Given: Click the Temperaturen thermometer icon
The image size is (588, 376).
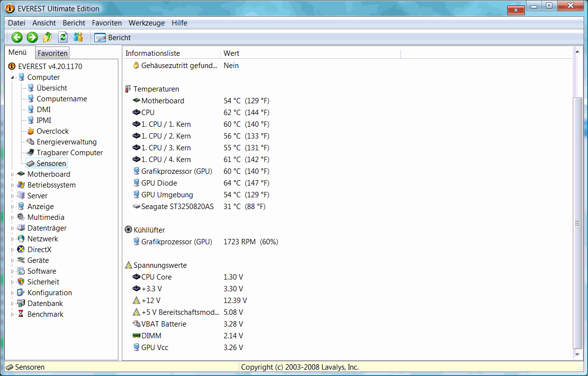Looking at the screenshot, I should coord(129,89).
